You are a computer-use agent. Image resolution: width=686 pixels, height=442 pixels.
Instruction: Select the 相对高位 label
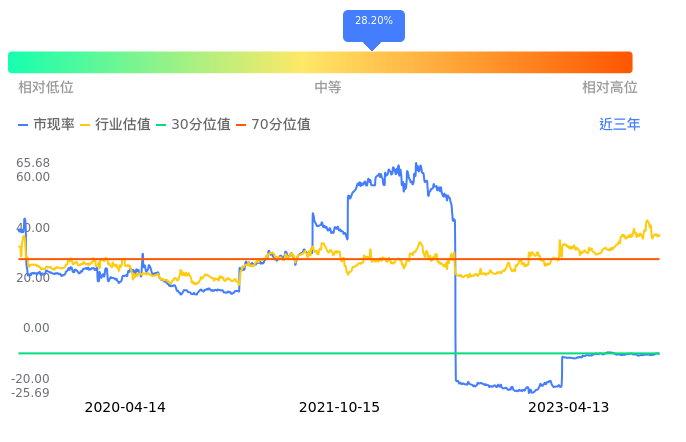point(610,88)
